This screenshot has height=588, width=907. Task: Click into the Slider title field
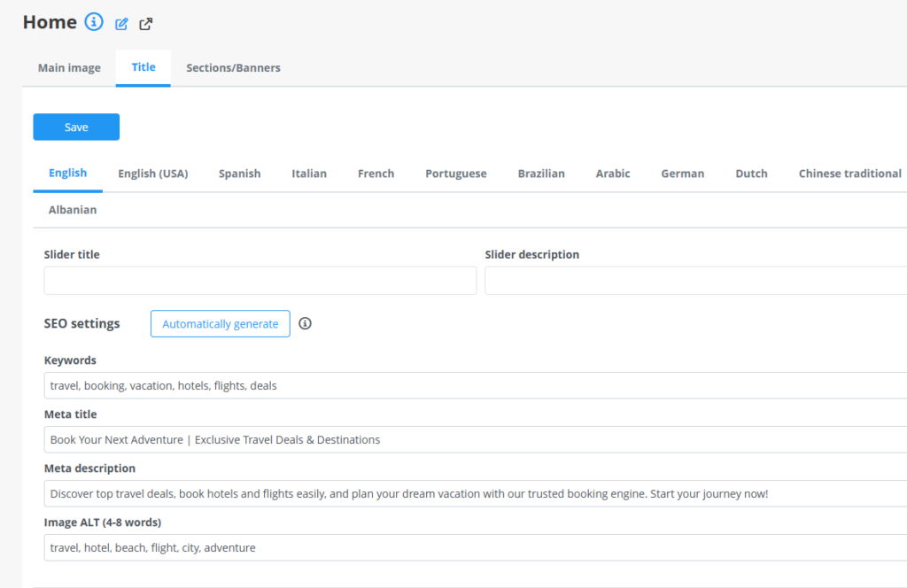(260, 281)
